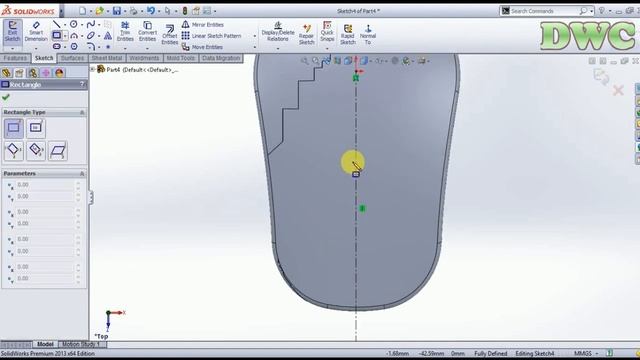
Task: Click Mirror Entities
Action: [x=203, y=24]
